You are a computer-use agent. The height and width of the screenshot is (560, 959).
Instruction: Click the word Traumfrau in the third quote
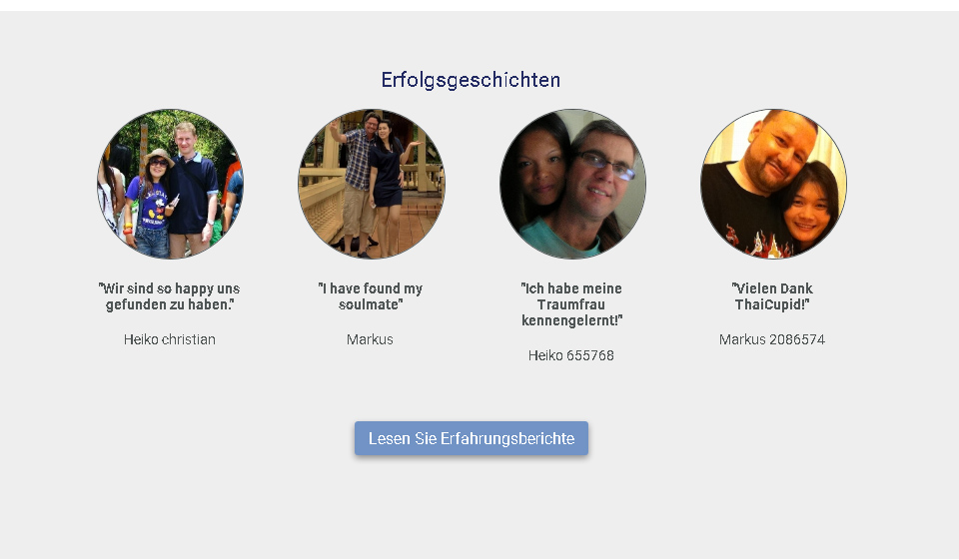(571, 304)
